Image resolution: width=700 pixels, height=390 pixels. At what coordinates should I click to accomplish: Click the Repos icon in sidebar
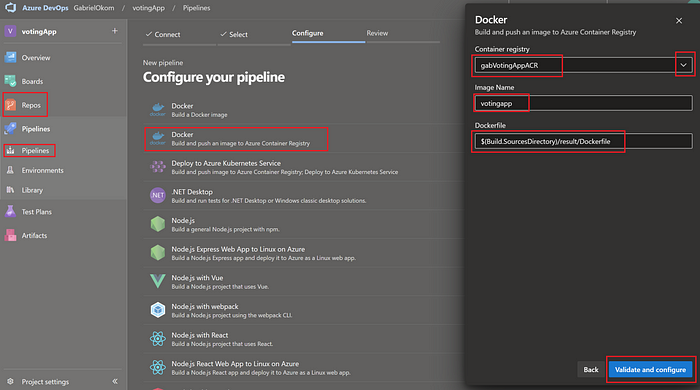(10, 105)
